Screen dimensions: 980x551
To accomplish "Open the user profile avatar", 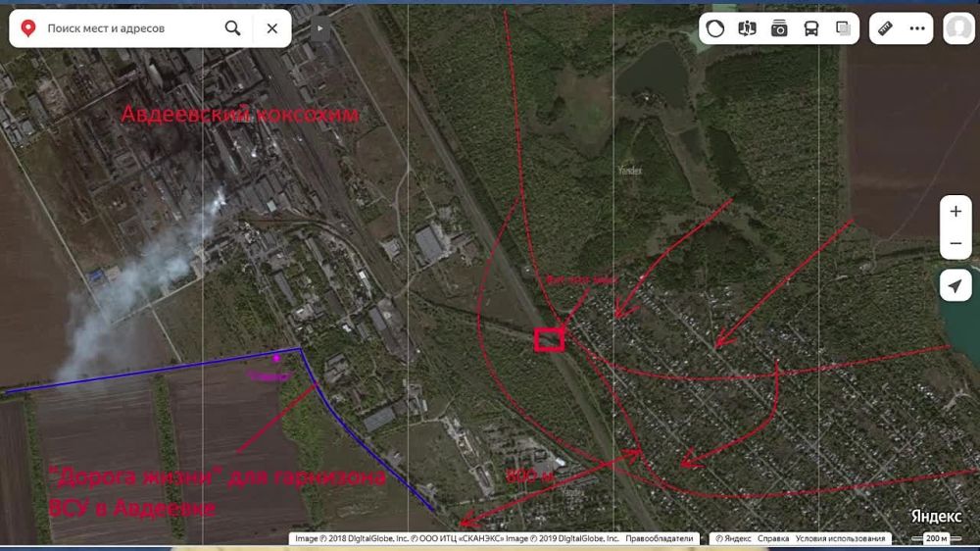I will [958, 28].
